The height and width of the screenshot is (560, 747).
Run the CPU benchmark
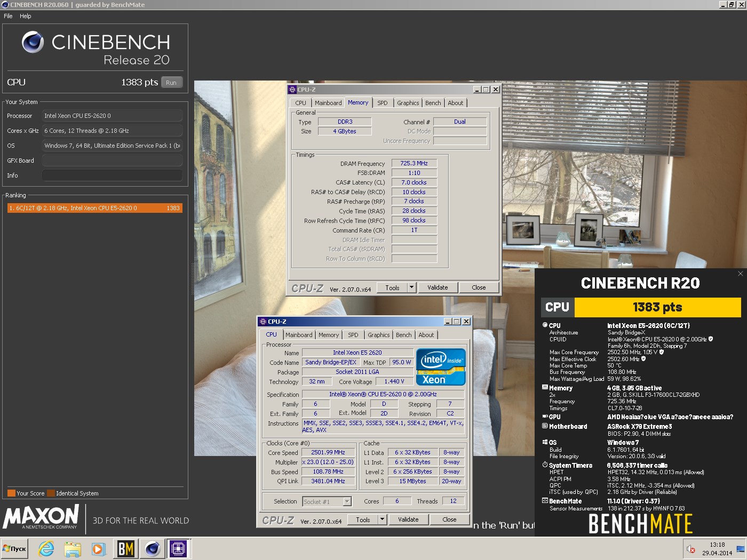(171, 83)
